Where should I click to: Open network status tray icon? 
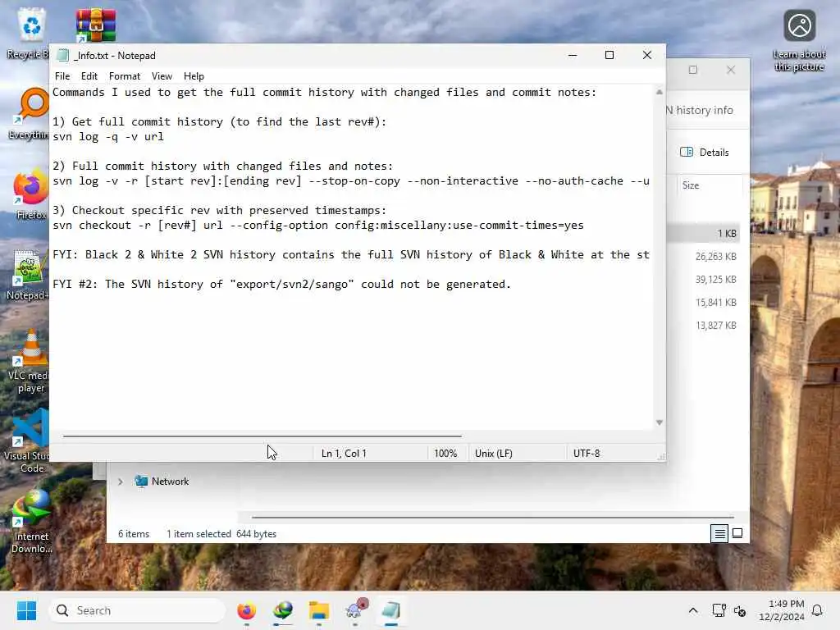point(719,610)
